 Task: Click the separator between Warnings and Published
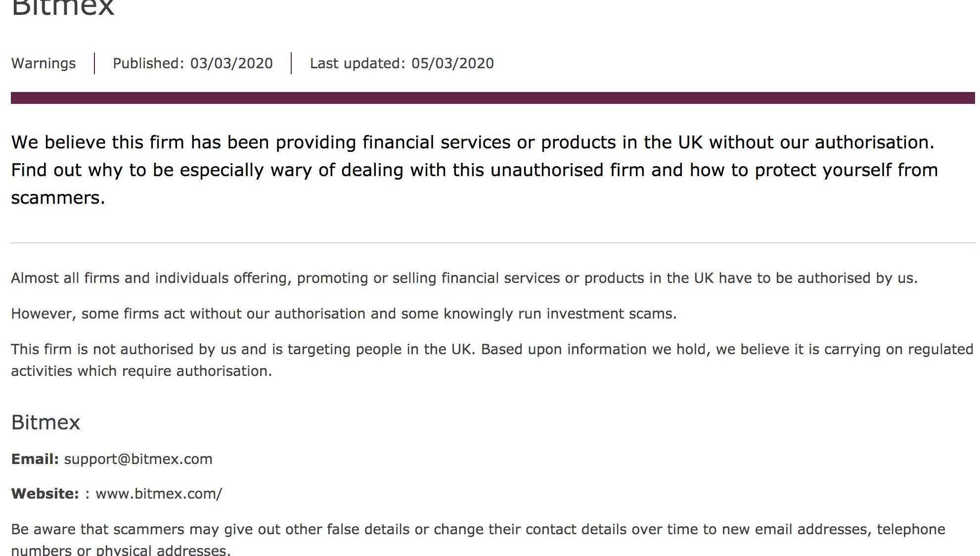[94, 63]
